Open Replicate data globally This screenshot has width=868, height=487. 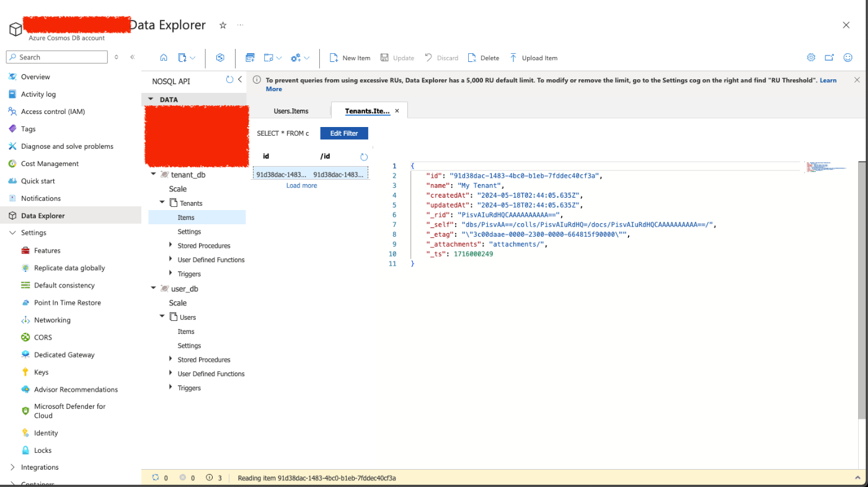click(71, 268)
